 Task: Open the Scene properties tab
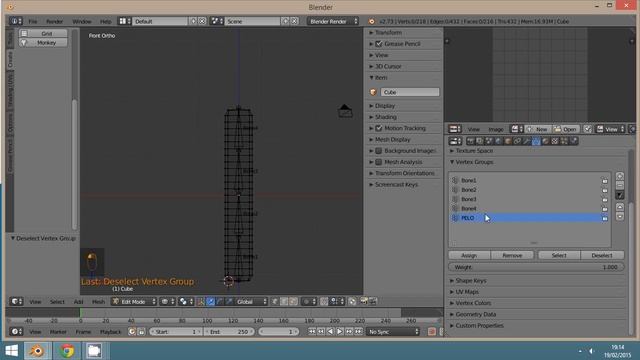(x=489, y=141)
